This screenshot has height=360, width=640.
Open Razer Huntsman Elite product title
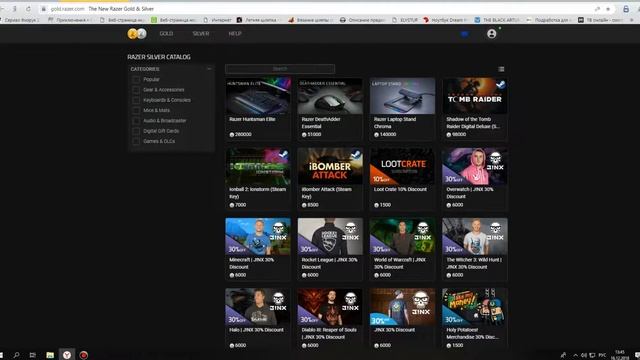point(252,119)
